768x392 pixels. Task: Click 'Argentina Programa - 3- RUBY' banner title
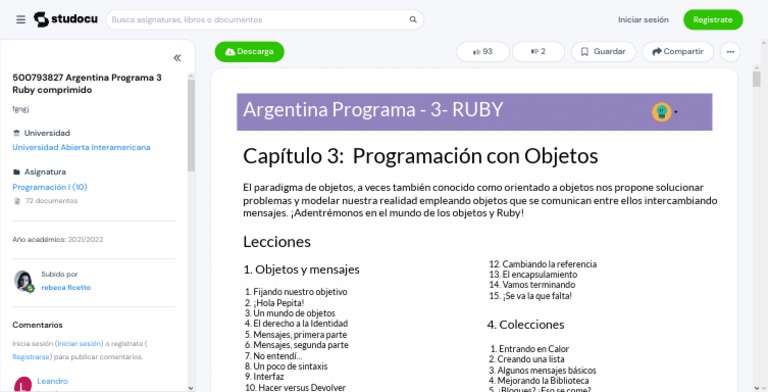373,109
